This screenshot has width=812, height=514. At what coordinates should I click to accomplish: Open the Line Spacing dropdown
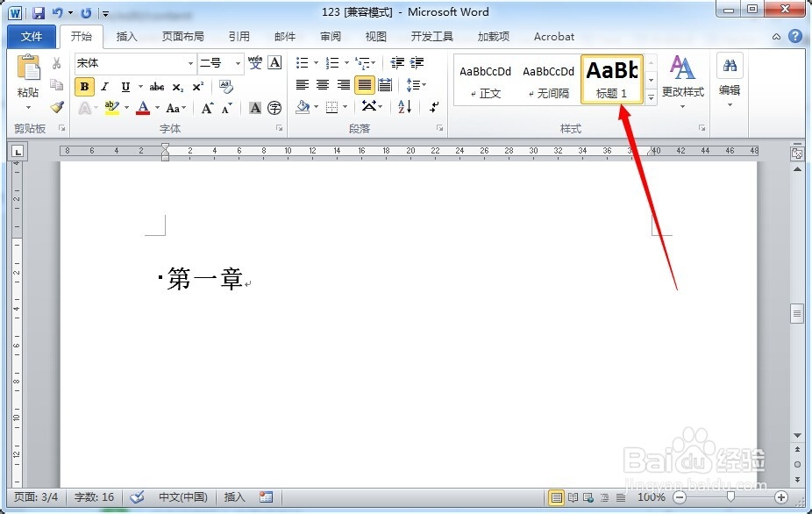[x=416, y=84]
